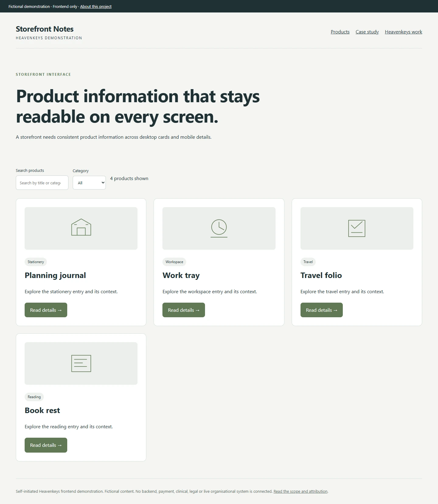Image resolution: width=438 pixels, height=504 pixels.
Task: Open the Category dropdown
Action: (x=89, y=183)
